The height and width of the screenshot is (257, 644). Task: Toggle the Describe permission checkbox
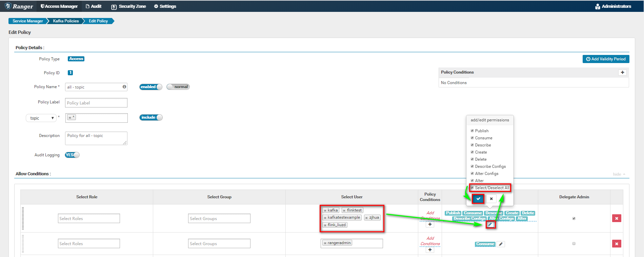click(x=472, y=145)
